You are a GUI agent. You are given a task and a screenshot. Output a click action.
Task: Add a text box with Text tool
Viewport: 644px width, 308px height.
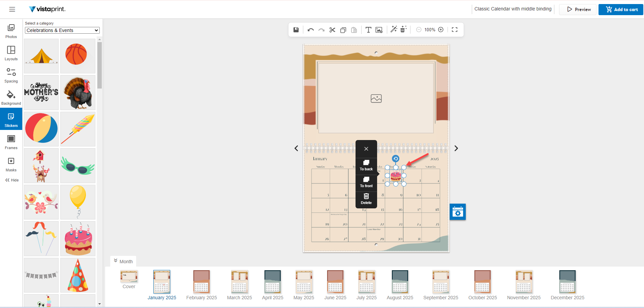click(x=368, y=30)
